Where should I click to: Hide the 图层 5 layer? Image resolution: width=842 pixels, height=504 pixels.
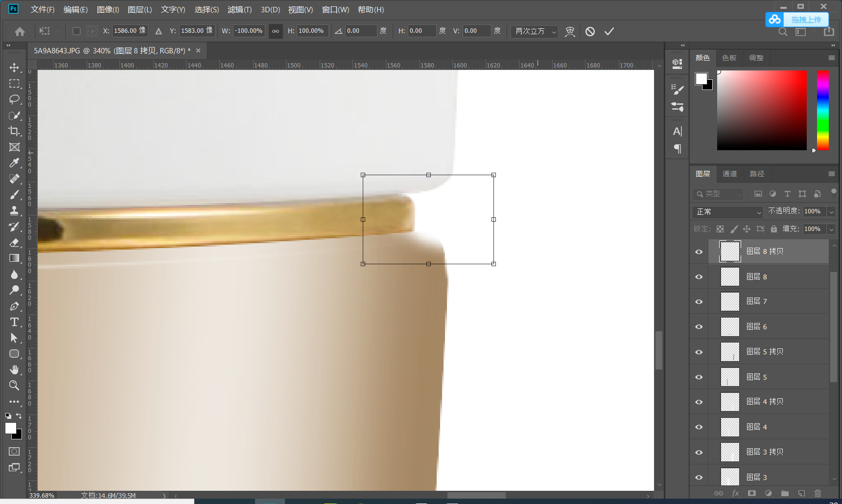point(699,377)
